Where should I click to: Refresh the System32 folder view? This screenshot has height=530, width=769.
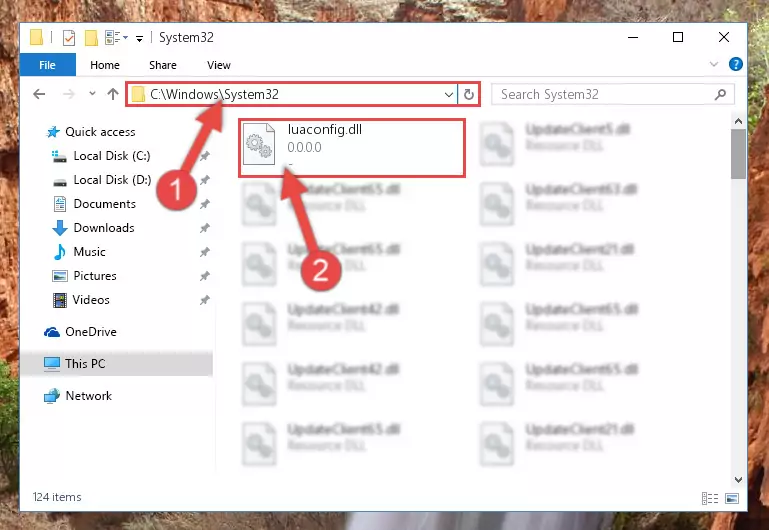pyautogui.click(x=469, y=94)
